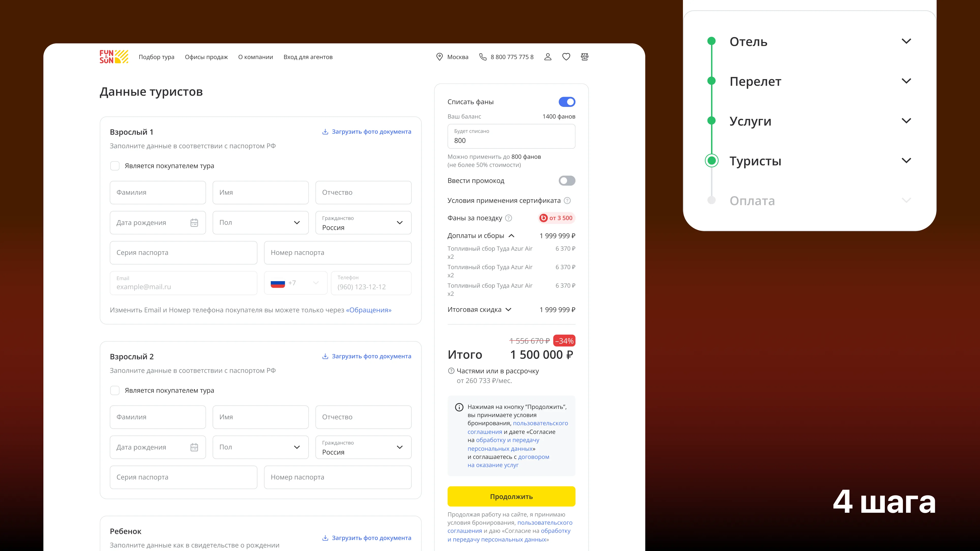980x551 pixels.
Task: Click Имя field for Взрослый 2
Action: coord(261,417)
